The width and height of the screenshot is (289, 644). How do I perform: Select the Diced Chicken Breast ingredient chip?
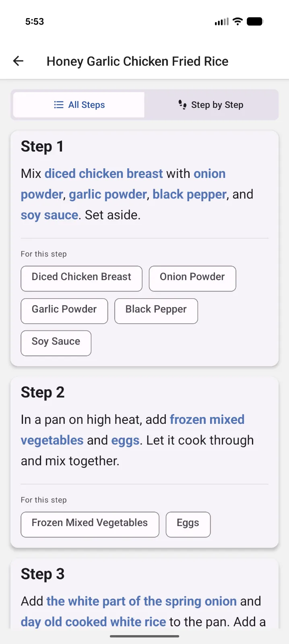pyautogui.click(x=81, y=278)
